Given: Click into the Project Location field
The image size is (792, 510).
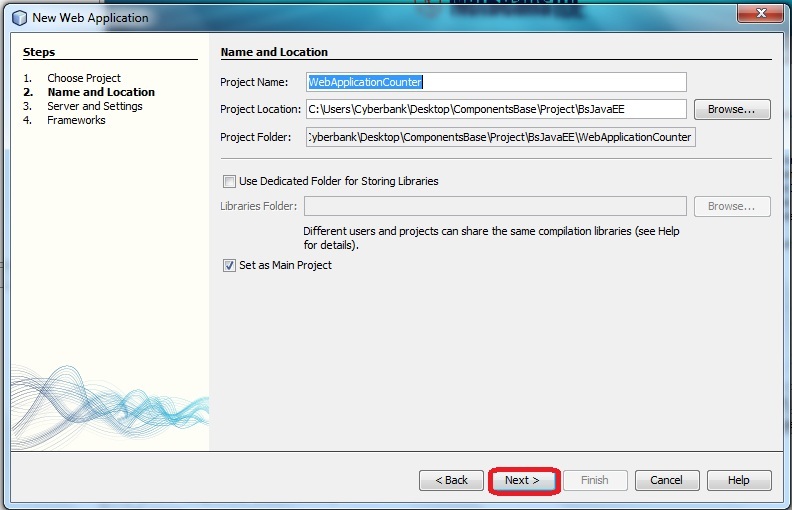Looking at the screenshot, I should click(x=496, y=109).
